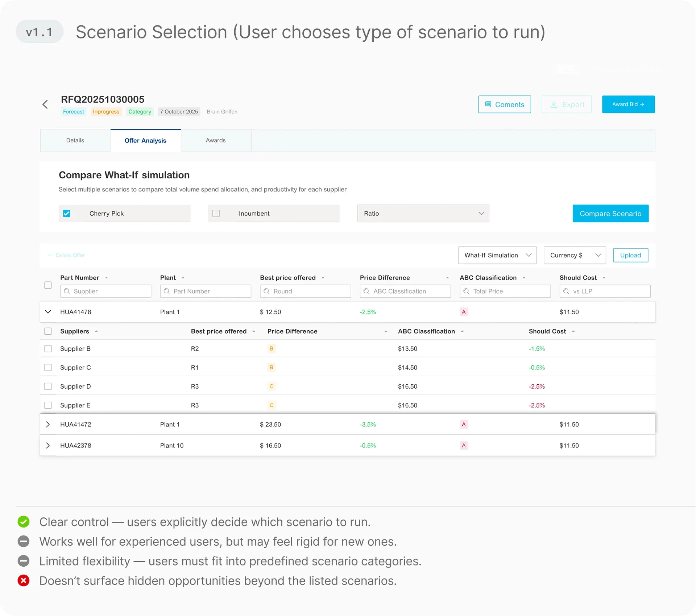Go back using the left arrow icon
The image size is (696, 616).
coord(45,104)
